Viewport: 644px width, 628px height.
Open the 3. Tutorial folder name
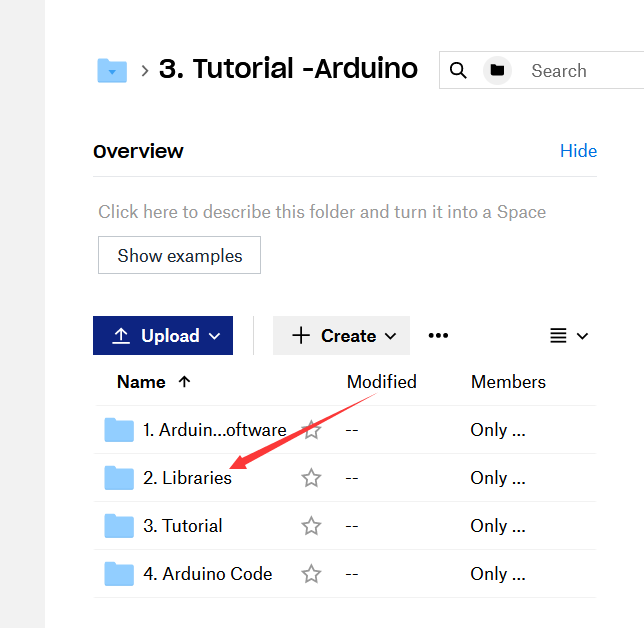(183, 526)
